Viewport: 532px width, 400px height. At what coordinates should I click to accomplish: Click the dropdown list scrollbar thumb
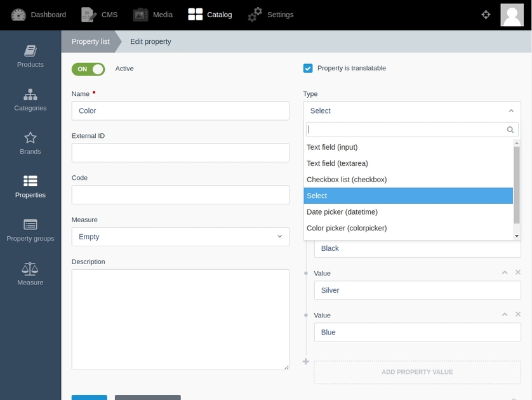[517, 185]
